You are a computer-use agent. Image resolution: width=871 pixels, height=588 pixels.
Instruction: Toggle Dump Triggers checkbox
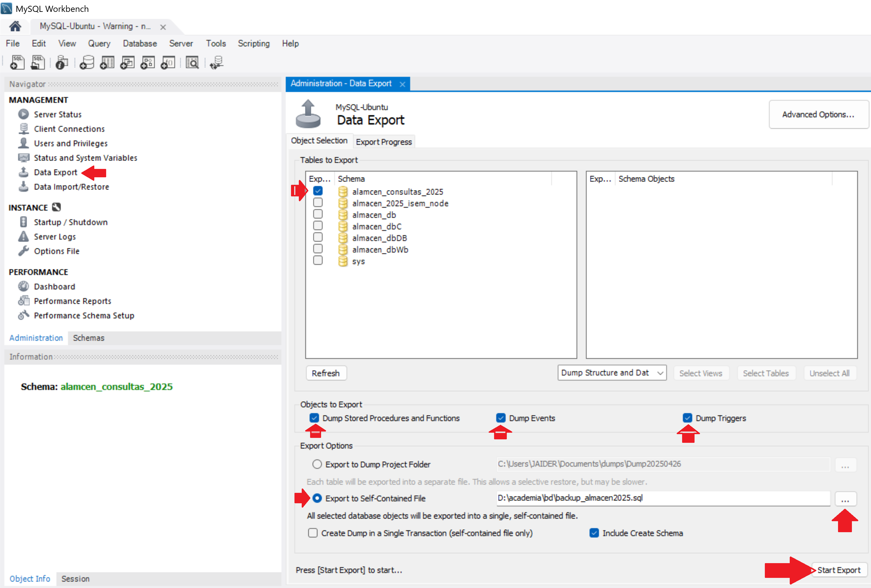click(687, 418)
